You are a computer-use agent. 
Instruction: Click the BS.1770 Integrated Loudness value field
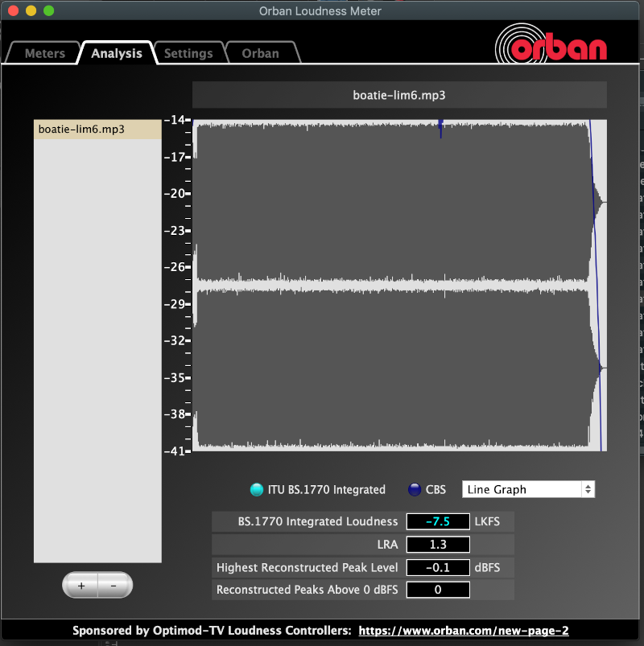point(438,521)
